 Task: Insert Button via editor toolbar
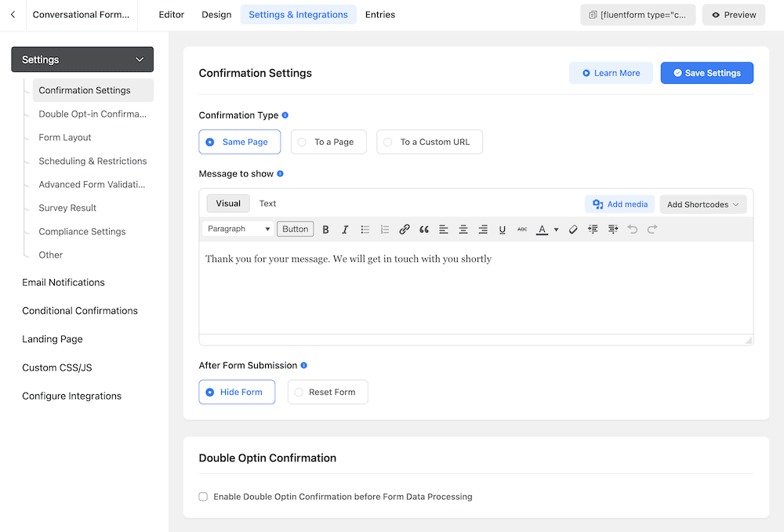296,229
